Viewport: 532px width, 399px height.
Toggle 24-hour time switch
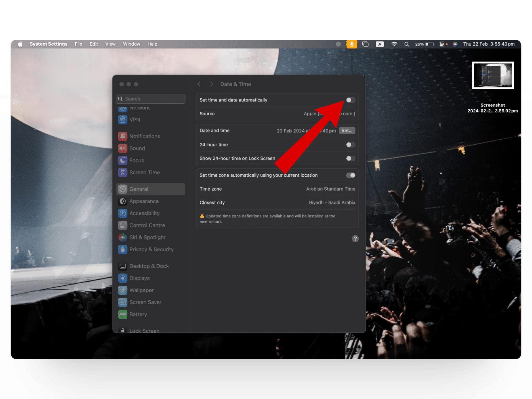coord(350,145)
